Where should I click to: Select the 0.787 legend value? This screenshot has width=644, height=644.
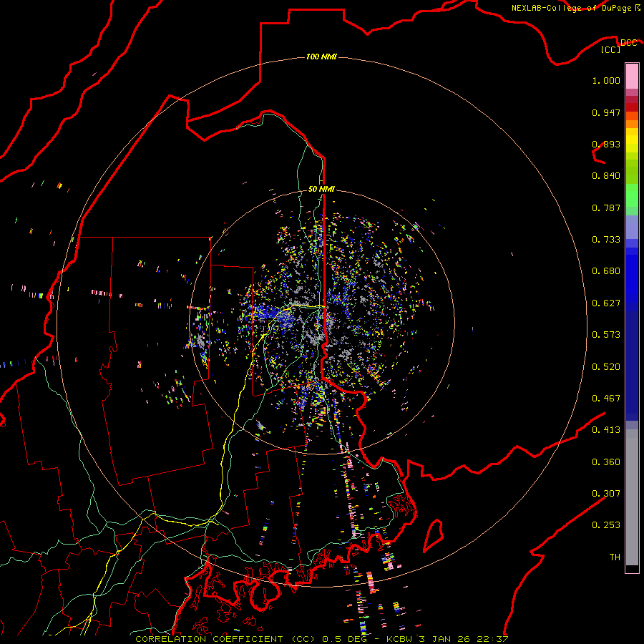pos(606,208)
